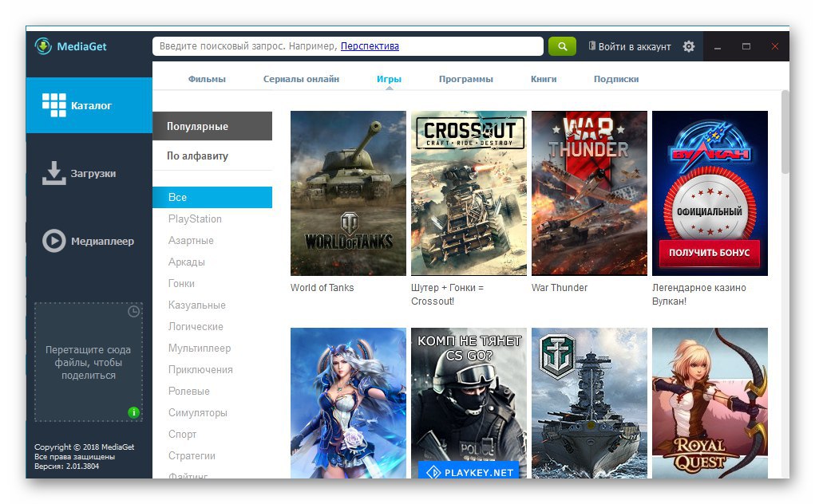Open settings via the gear icon
Screen dimensions: 815x504
point(689,46)
